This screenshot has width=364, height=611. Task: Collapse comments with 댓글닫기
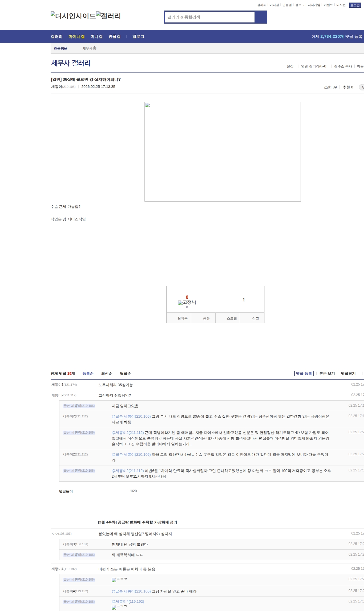(x=348, y=374)
